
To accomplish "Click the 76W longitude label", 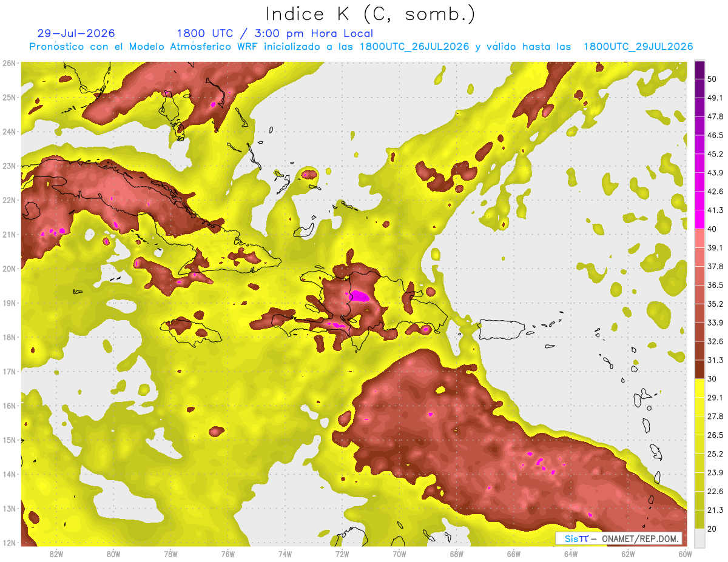I will click(x=227, y=554).
